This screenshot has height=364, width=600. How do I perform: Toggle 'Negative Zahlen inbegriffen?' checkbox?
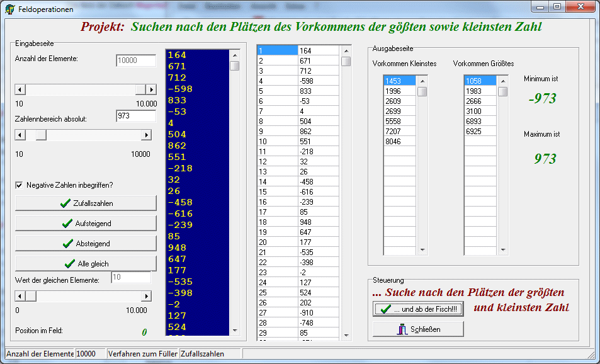point(19,185)
